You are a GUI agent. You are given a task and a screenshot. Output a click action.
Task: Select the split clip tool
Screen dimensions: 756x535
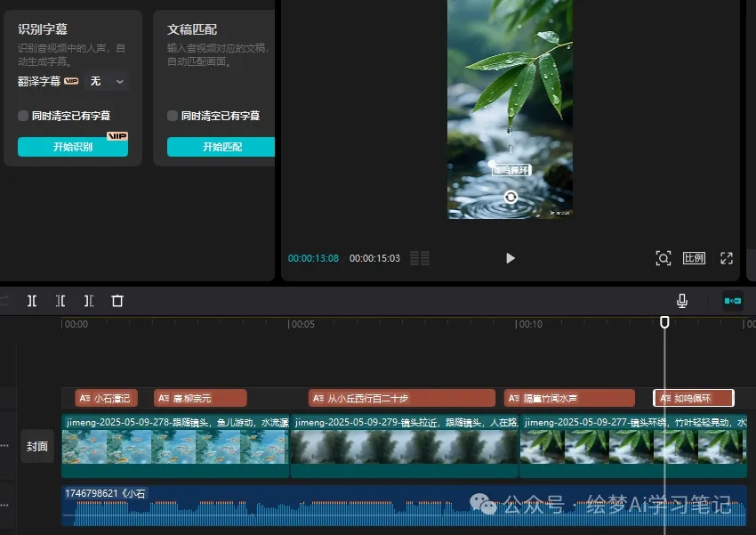coord(32,301)
